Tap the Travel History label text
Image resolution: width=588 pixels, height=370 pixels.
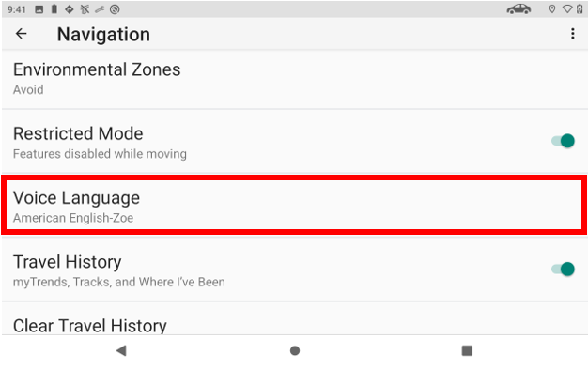pyautogui.click(x=67, y=262)
